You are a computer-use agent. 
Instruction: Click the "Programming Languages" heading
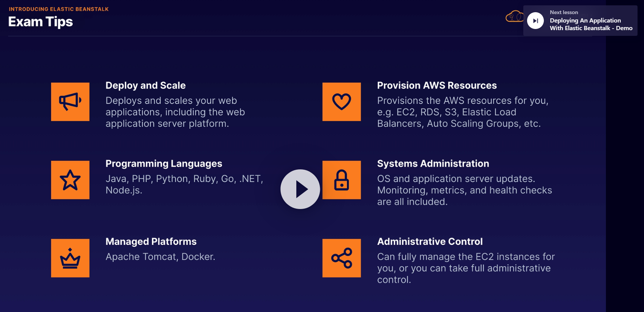[164, 164]
